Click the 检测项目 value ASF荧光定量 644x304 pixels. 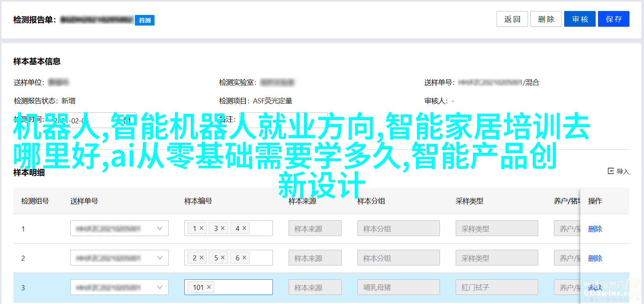(x=272, y=101)
